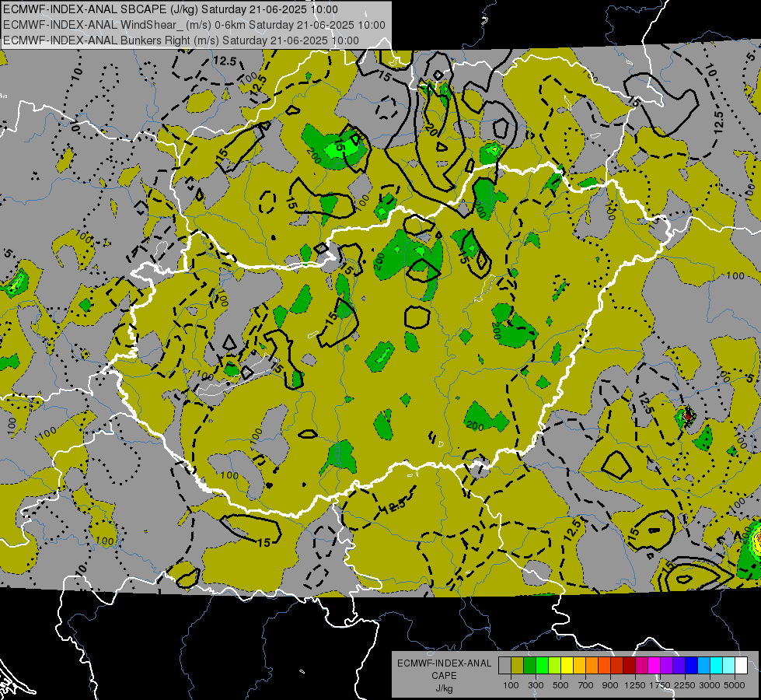Click the 900 legend tick value
This screenshot has width=761, height=700.
pos(610,685)
